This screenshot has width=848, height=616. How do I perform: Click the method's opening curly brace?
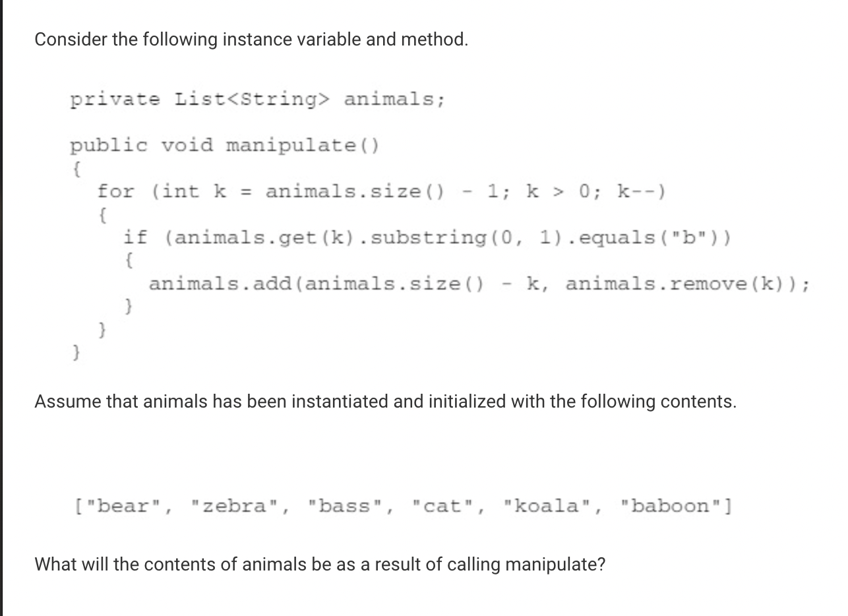pyautogui.click(x=76, y=169)
